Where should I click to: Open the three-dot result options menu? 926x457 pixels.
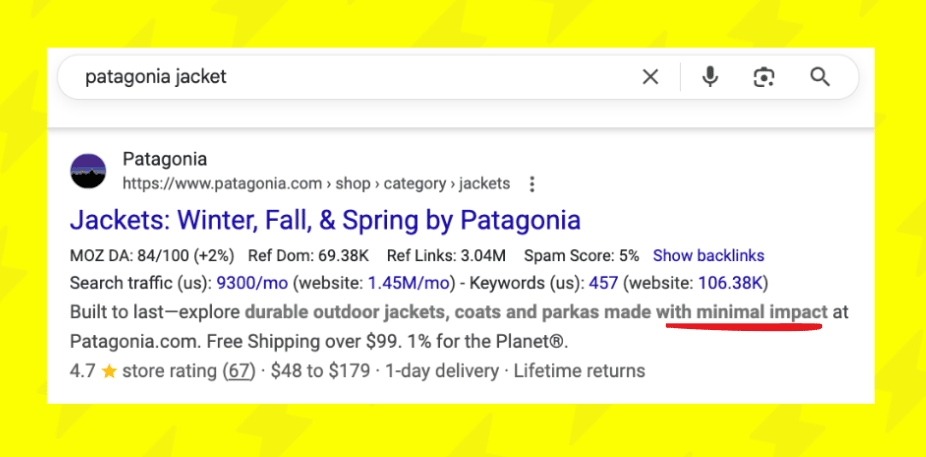(x=532, y=184)
